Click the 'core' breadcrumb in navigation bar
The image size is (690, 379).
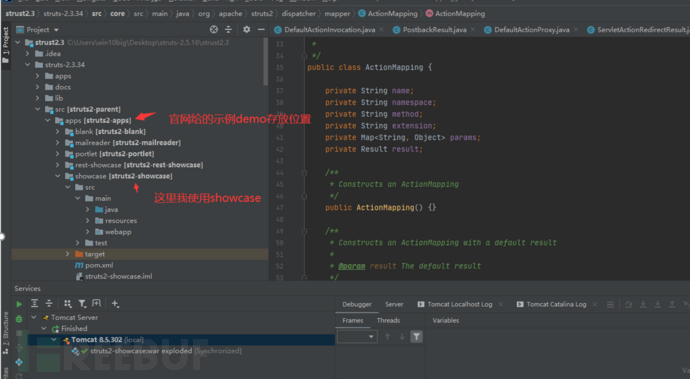117,14
